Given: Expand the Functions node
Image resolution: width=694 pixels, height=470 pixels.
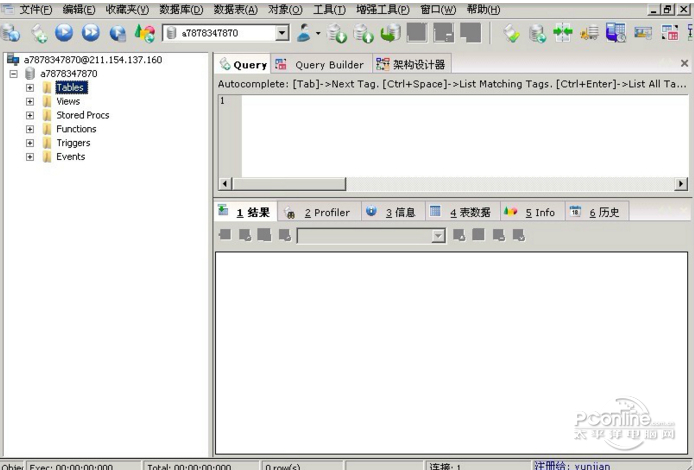Looking at the screenshot, I should tap(30, 129).
